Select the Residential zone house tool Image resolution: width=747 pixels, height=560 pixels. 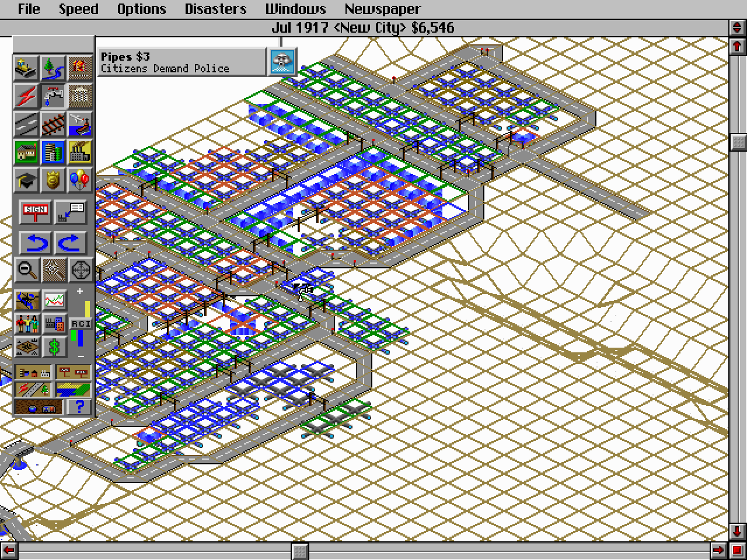tap(27, 152)
